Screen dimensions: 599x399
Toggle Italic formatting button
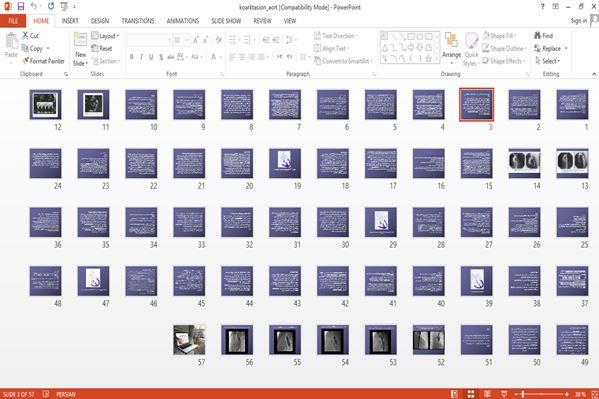point(141,57)
